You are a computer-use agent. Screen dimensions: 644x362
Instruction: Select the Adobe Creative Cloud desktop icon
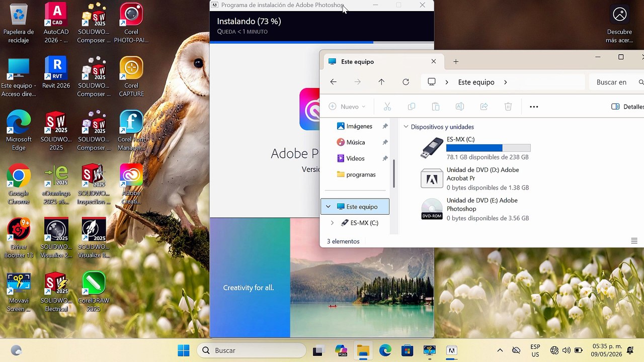(131, 184)
